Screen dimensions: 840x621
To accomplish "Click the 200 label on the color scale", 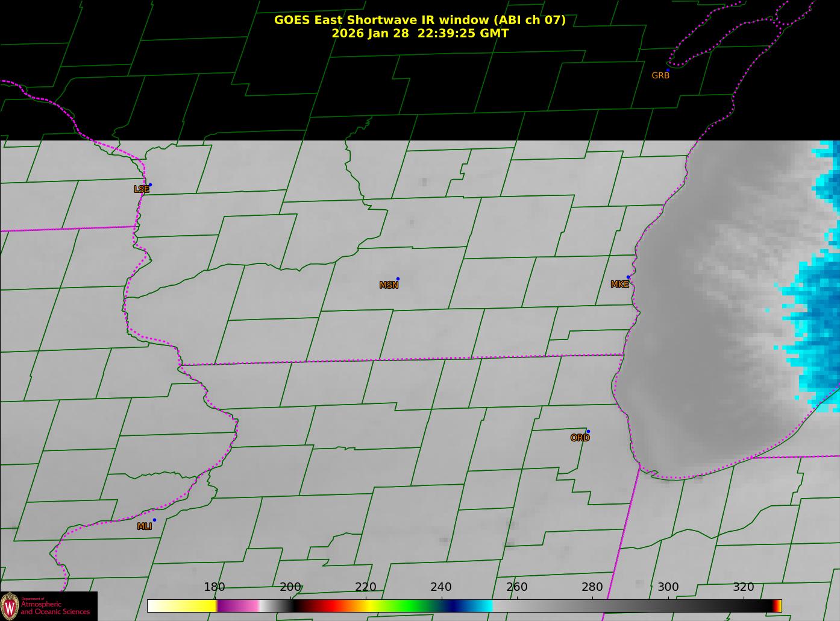I will tap(290, 587).
